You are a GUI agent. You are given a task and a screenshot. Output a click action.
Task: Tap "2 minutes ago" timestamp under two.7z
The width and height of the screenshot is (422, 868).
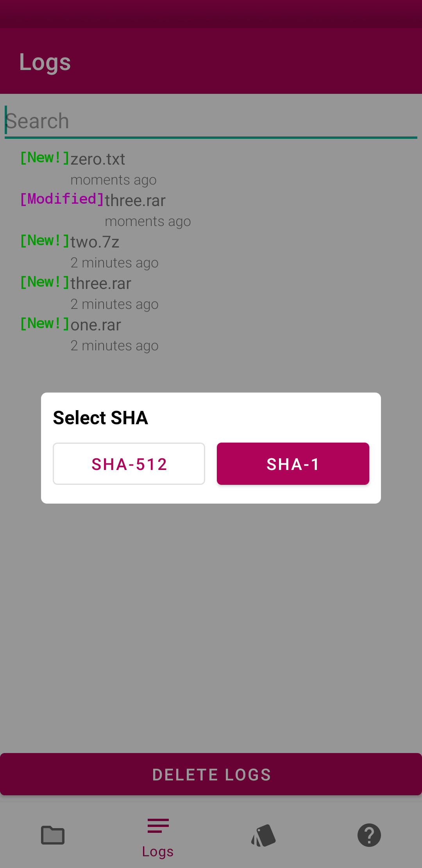click(x=114, y=263)
